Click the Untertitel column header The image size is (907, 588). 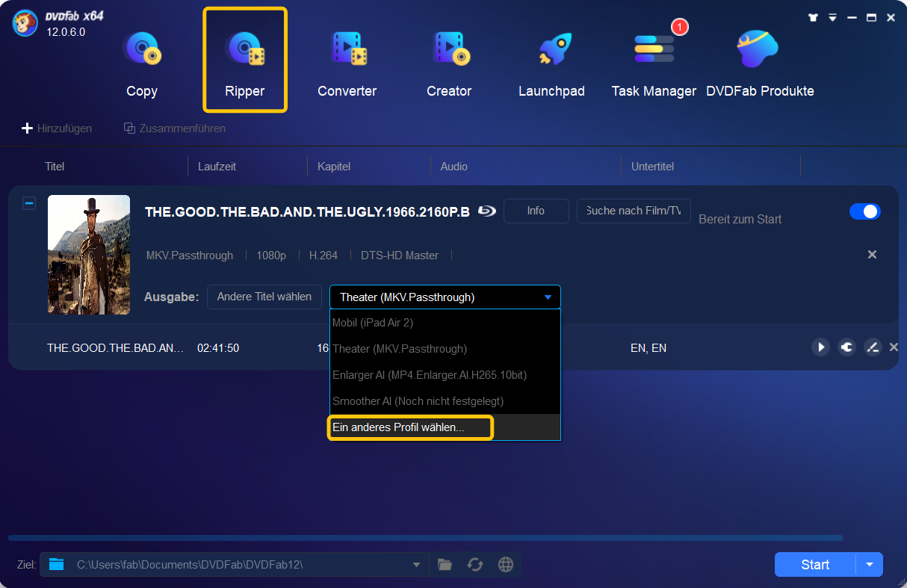[653, 167]
